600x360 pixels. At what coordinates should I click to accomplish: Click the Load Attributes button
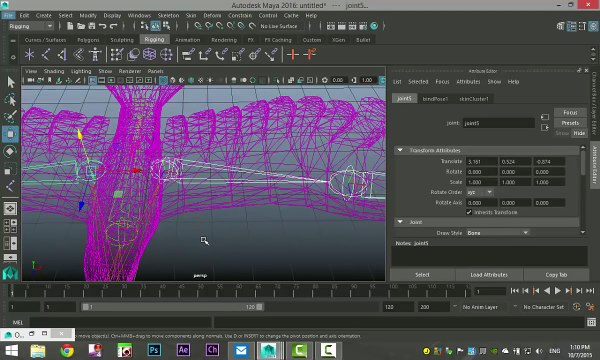(489, 275)
